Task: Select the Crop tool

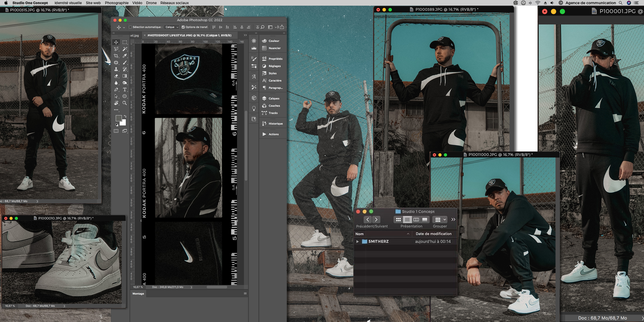Action: pyautogui.click(x=116, y=56)
